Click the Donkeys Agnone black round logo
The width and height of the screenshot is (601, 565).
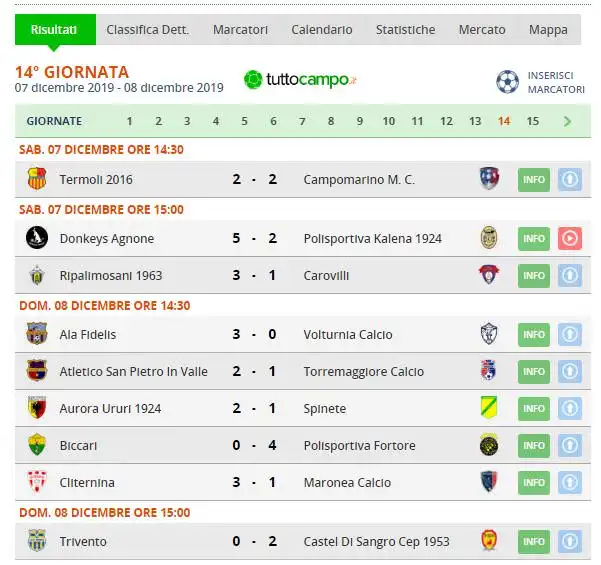point(37,238)
